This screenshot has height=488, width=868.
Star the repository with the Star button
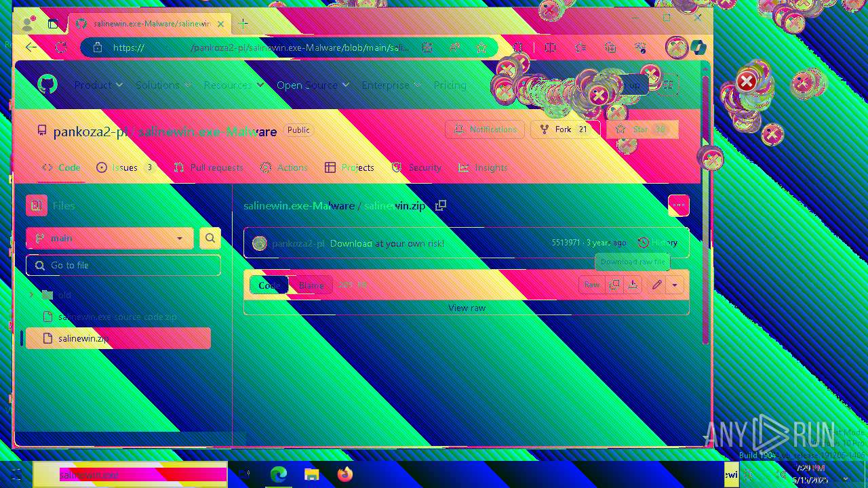(x=642, y=129)
